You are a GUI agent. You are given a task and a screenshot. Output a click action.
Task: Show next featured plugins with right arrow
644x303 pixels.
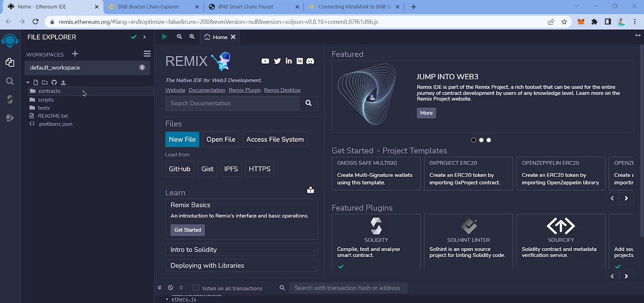point(626,276)
